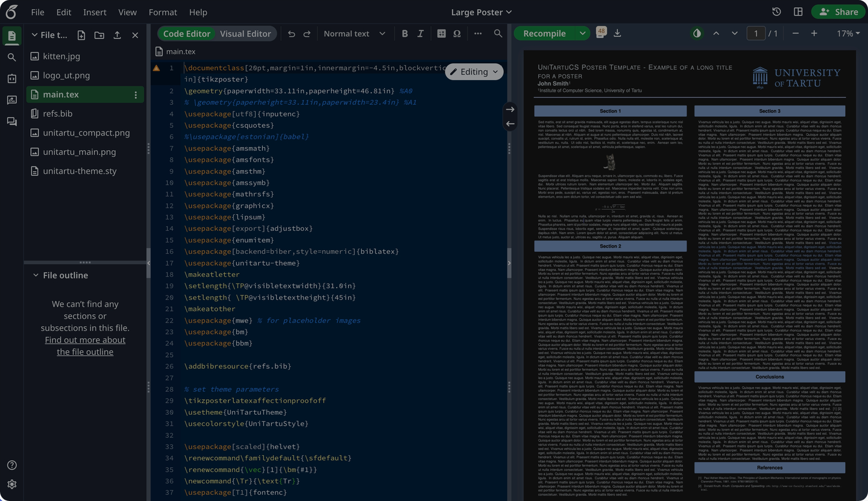Open help icon in left rail
Screen dimensions: 868x501
point(11,465)
